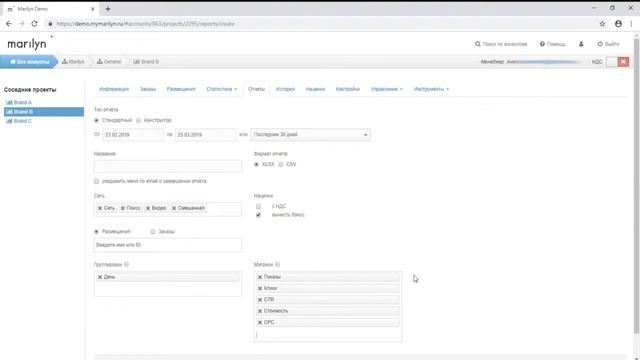This screenshot has height=360, width=640.
Task: Select the Размещения radio option
Action: (96, 231)
